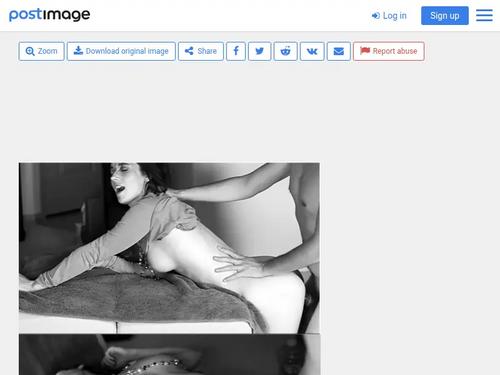The height and width of the screenshot is (375, 500).
Task: Post the image to Reddit
Action: click(285, 51)
